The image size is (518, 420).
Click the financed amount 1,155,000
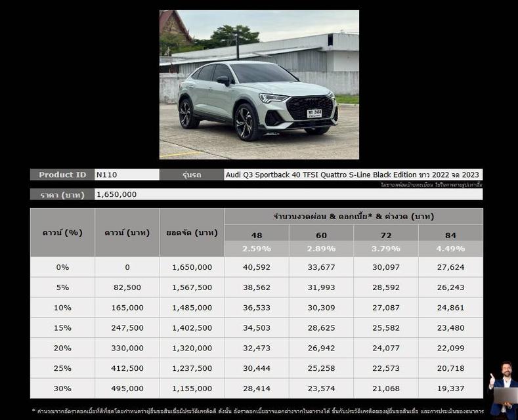pos(192,388)
